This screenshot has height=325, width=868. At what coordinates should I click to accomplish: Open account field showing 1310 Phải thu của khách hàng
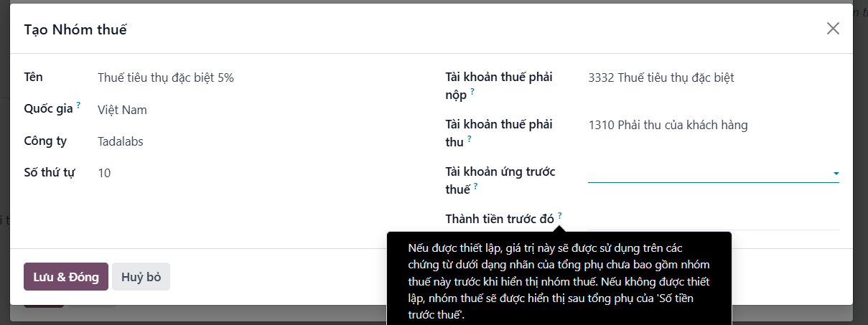click(x=714, y=125)
